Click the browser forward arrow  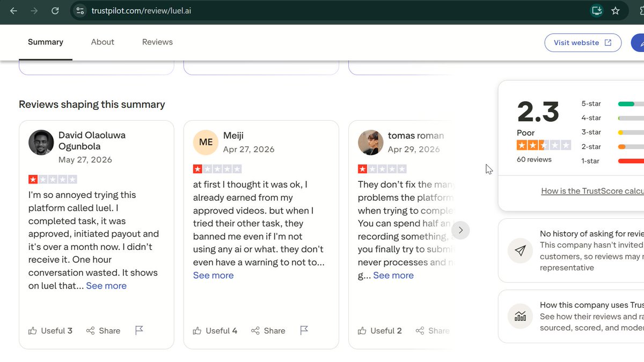34,11
